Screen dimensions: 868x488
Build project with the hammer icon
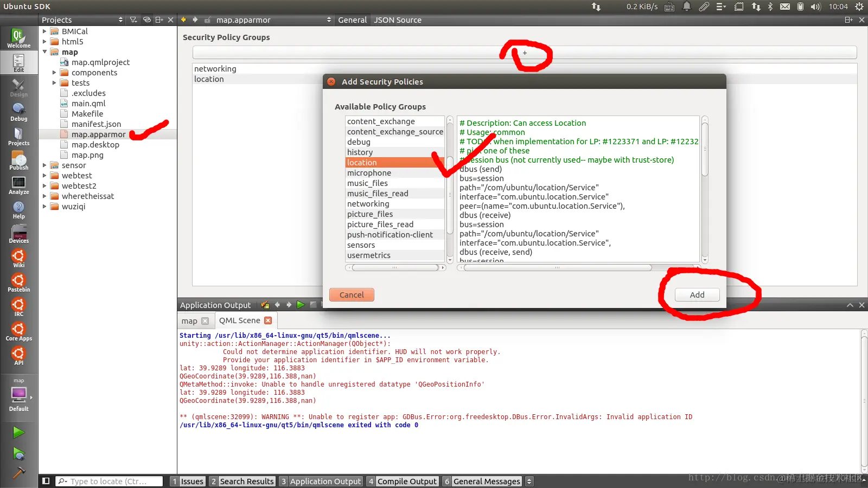click(18, 473)
